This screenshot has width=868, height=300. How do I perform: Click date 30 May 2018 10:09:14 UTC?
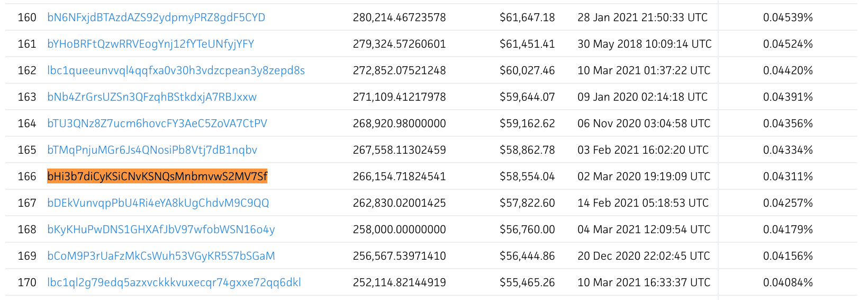coord(645,44)
